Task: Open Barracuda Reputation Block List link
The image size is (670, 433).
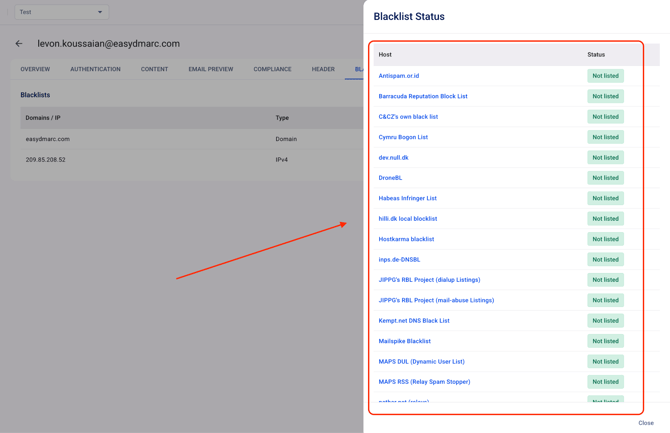Action: click(423, 96)
